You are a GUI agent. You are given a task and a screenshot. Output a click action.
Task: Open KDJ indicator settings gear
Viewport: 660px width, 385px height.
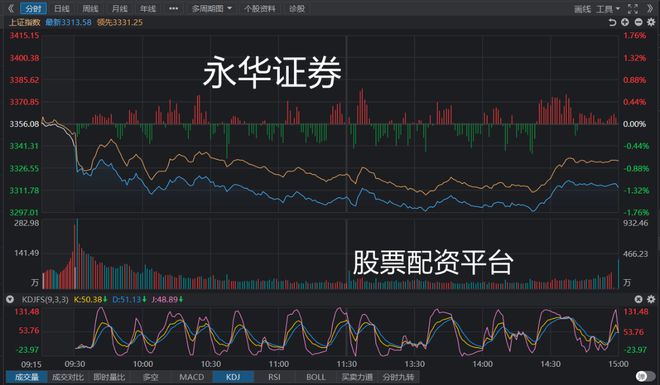pyautogui.click(x=651, y=299)
